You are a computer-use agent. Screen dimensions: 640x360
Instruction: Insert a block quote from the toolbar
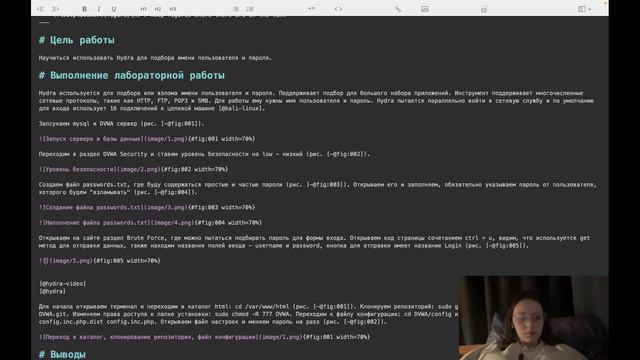pos(311,9)
